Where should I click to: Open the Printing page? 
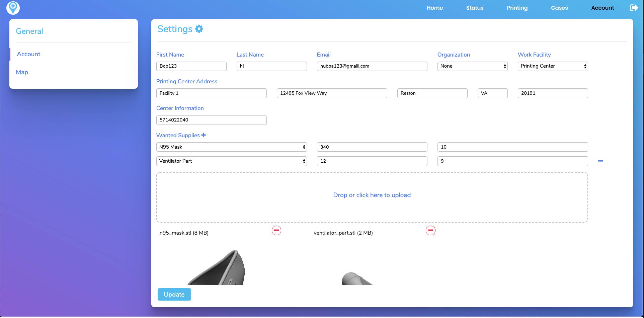517,8
